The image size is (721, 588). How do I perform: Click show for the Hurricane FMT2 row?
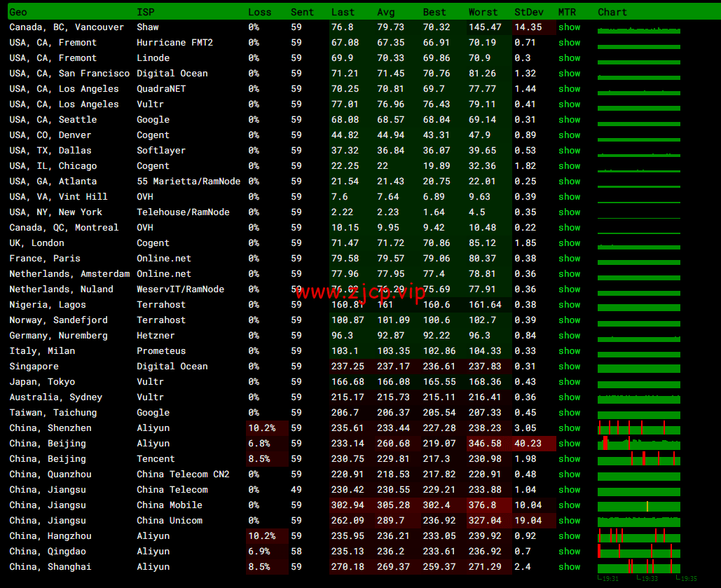[x=569, y=43]
